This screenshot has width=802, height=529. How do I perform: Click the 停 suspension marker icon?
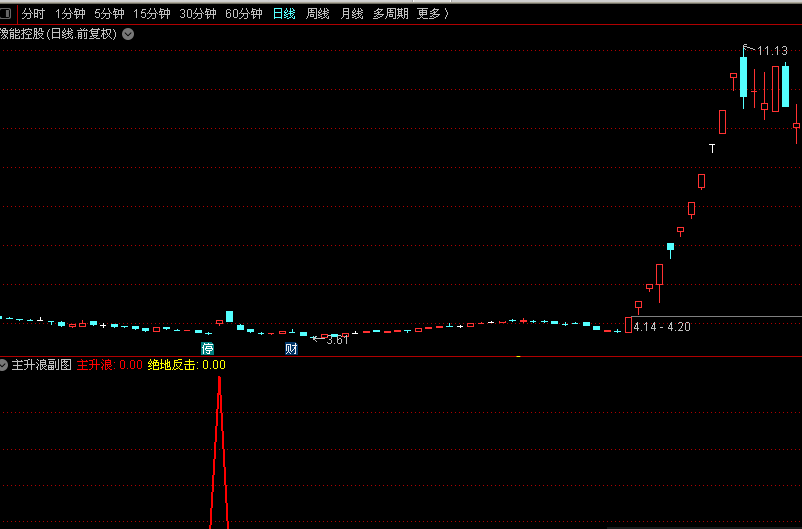207,349
